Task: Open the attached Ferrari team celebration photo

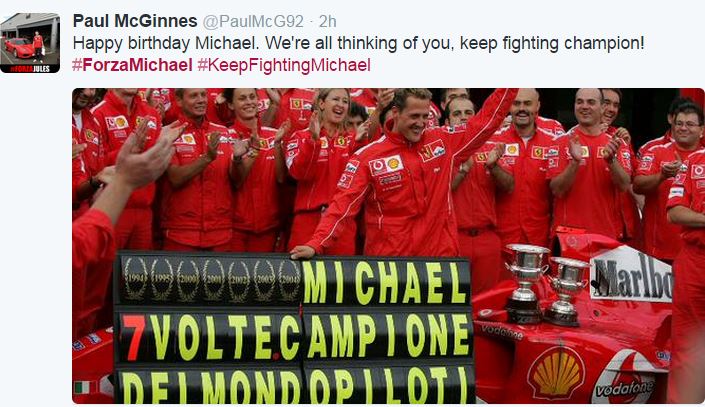Action: coord(388,246)
